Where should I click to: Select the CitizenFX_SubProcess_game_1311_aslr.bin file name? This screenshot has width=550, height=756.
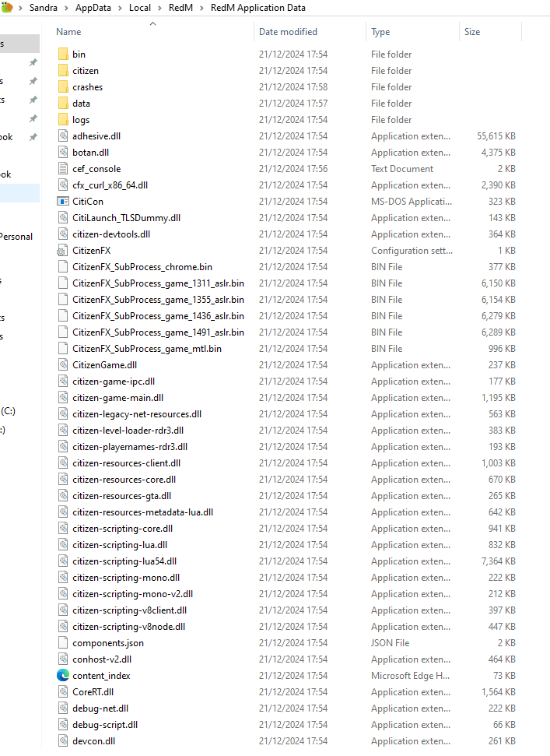tap(158, 283)
